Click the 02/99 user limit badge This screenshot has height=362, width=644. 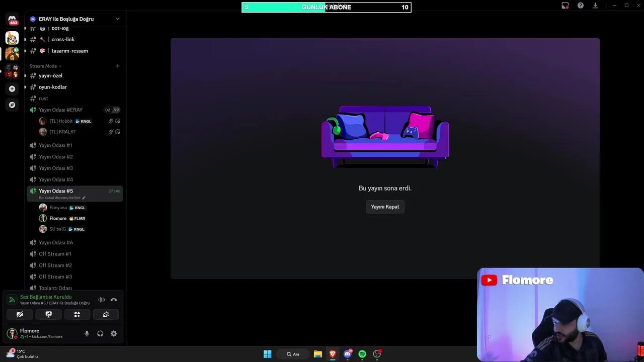[x=112, y=110]
